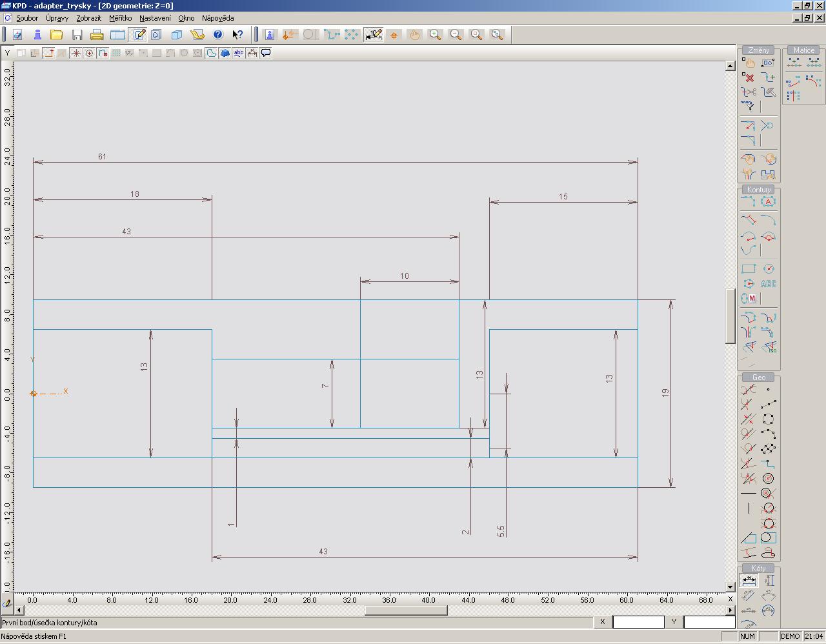Toggle the abc text display button
Screen dimensions: 826x644
click(x=239, y=53)
